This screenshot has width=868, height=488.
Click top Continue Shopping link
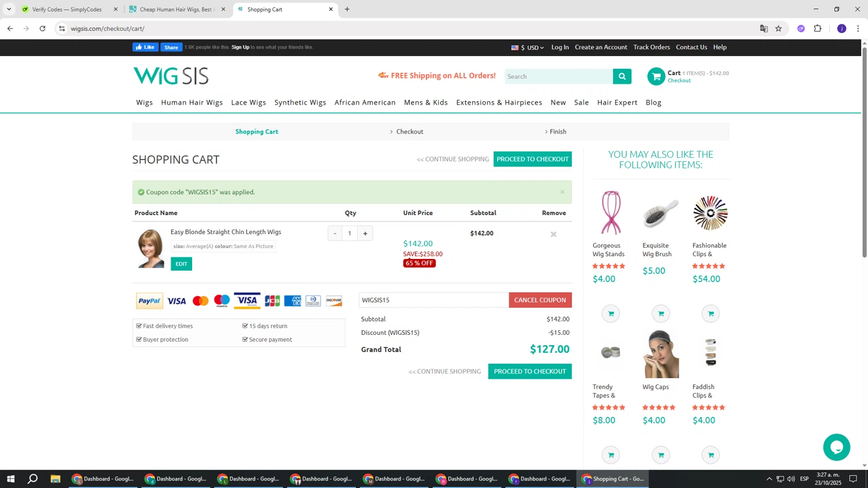click(453, 159)
